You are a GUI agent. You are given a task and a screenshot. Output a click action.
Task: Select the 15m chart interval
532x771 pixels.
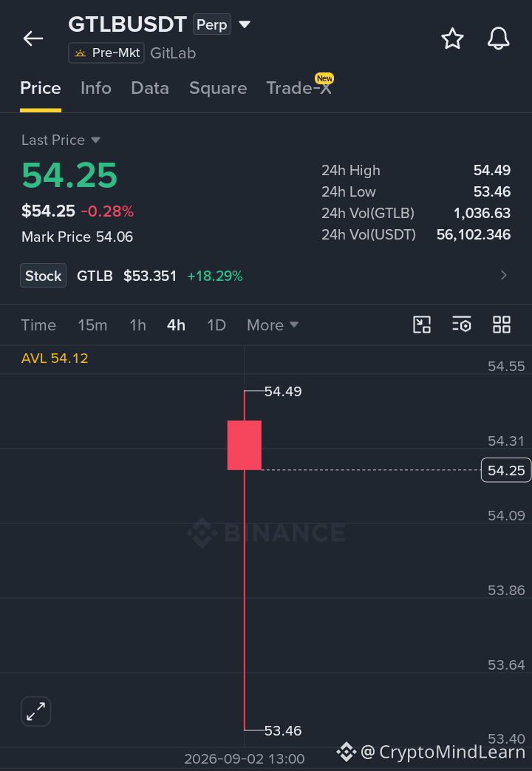[92, 325]
